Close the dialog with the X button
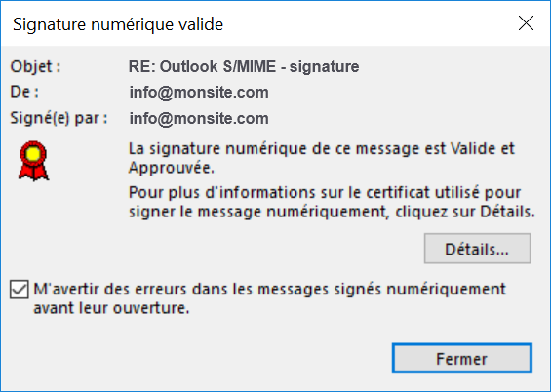Image resolution: width=551 pixels, height=392 pixels. click(x=526, y=23)
